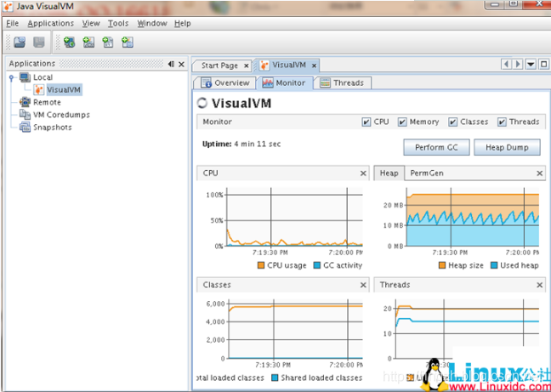Close the Start Page tab

click(246, 65)
